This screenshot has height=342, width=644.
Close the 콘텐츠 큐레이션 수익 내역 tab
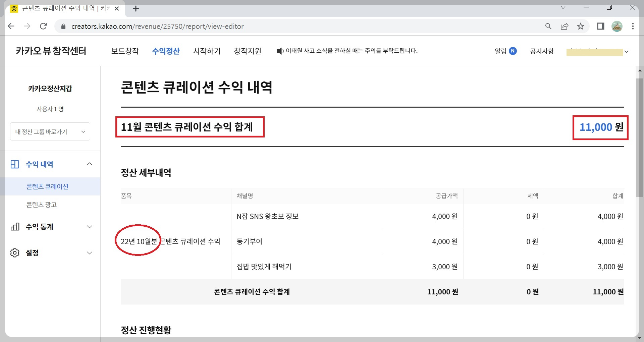pos(117,9)
